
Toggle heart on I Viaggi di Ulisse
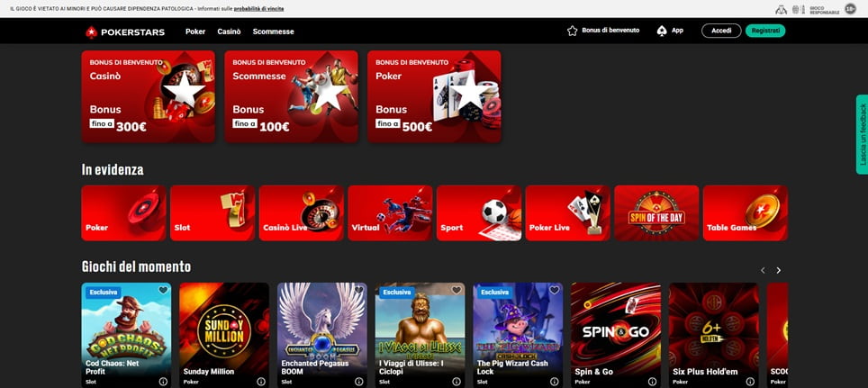pos(457,291)
